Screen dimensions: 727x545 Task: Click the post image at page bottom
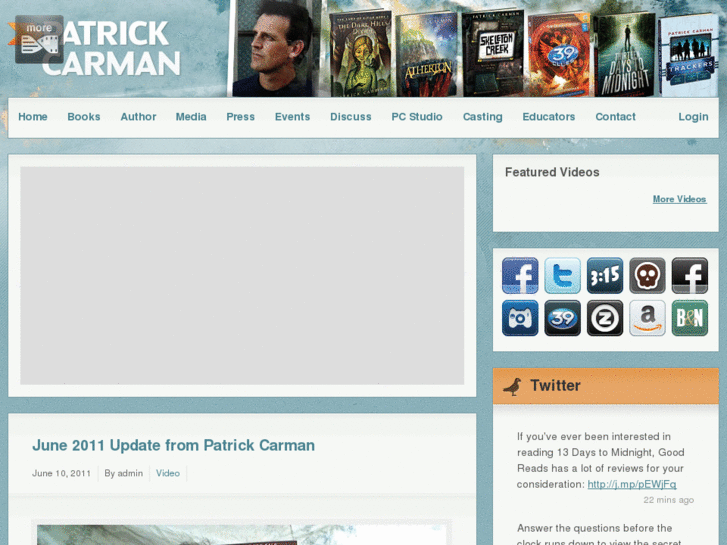click(242, 535)
